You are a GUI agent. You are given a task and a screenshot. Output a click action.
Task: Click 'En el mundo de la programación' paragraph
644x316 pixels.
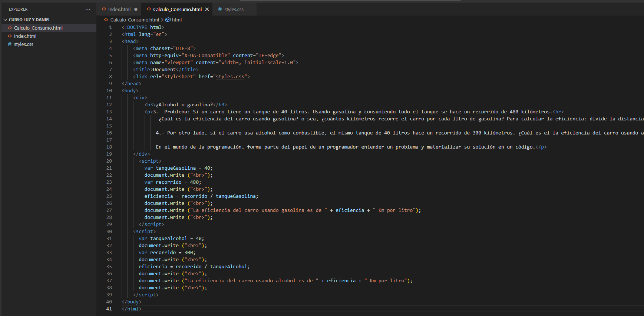coord(199,147)
